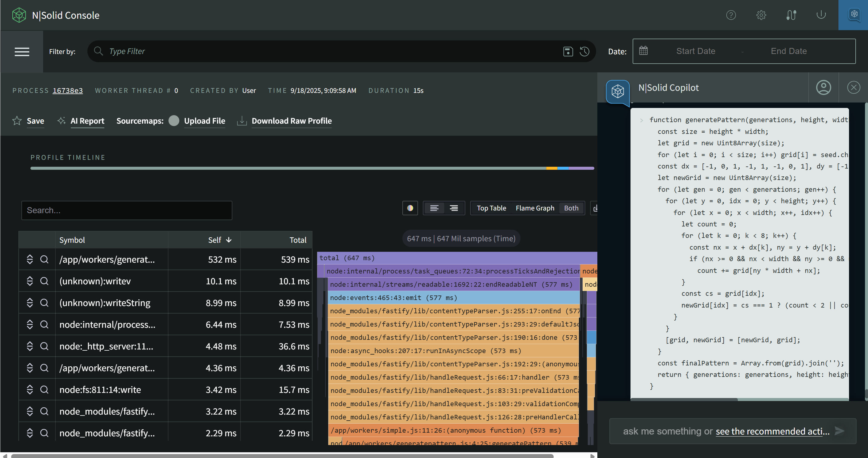
Task: Expand the node:fs write row arrows
Action: click(x=30, y=390)
